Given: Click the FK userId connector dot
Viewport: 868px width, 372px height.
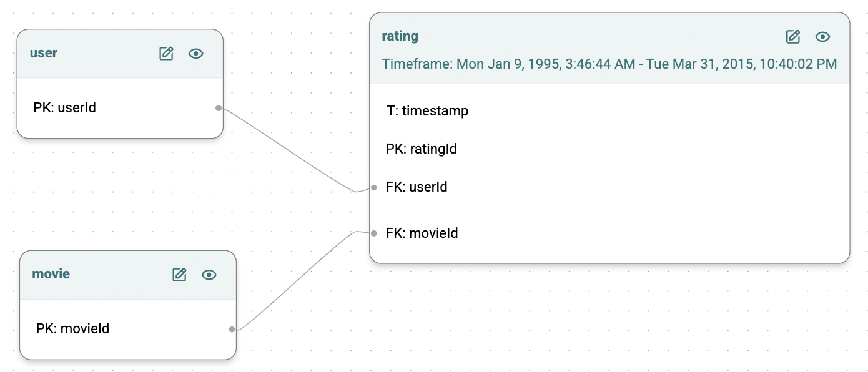Looking at the screenshot, I should 373,187.
